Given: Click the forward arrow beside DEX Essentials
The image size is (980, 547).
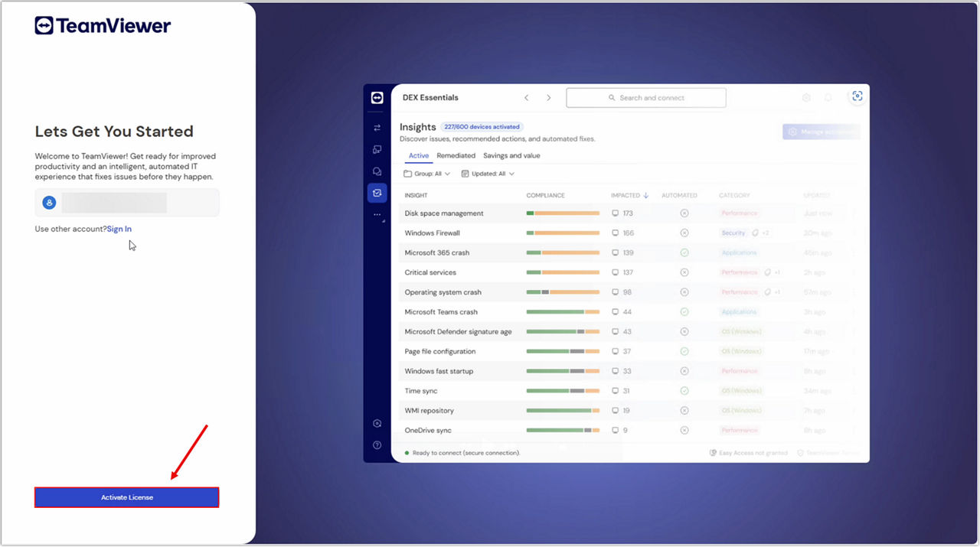Looking at the screenshot, I should click(548, 98).
